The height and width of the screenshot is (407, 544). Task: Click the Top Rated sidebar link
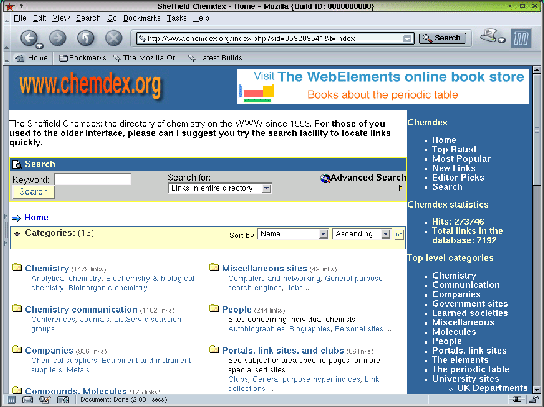point(454,150)
